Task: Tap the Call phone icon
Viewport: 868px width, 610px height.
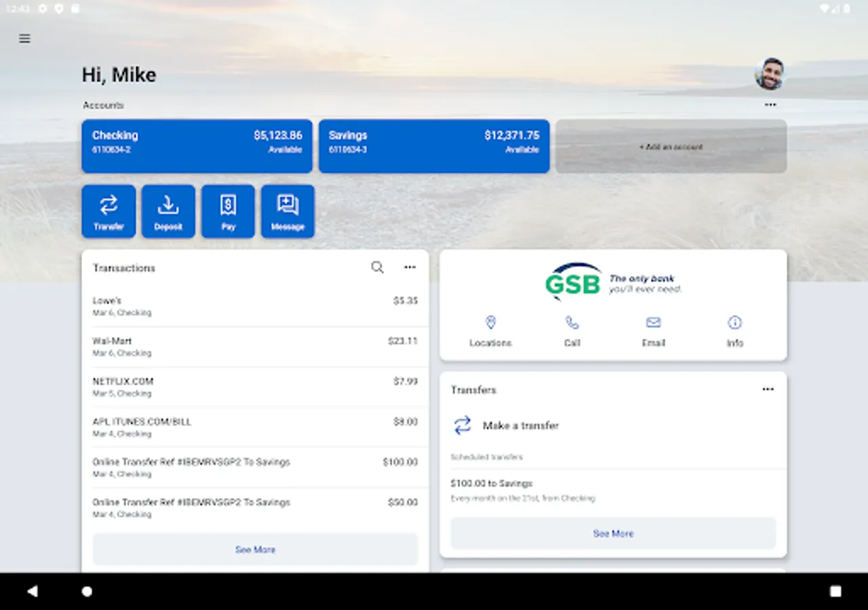Action: (572, 323)
